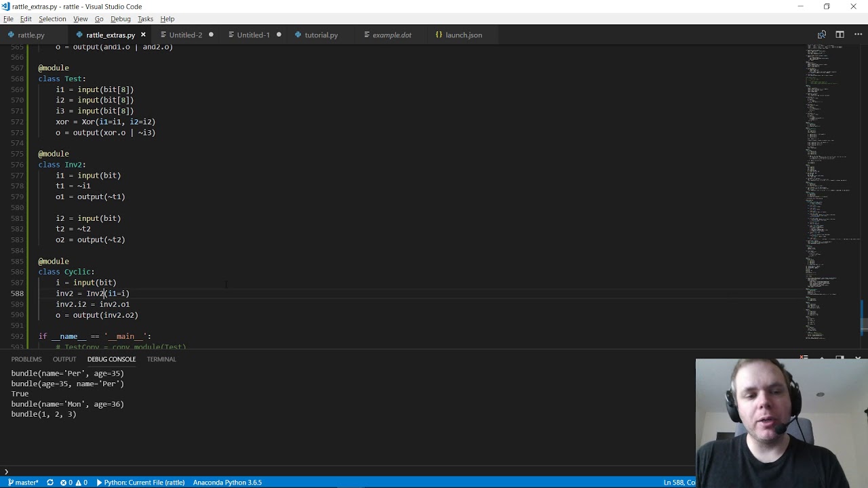868x488 pixels.
Task: Click the Ln 588 cursor position indicator
Action: point(679,483)
